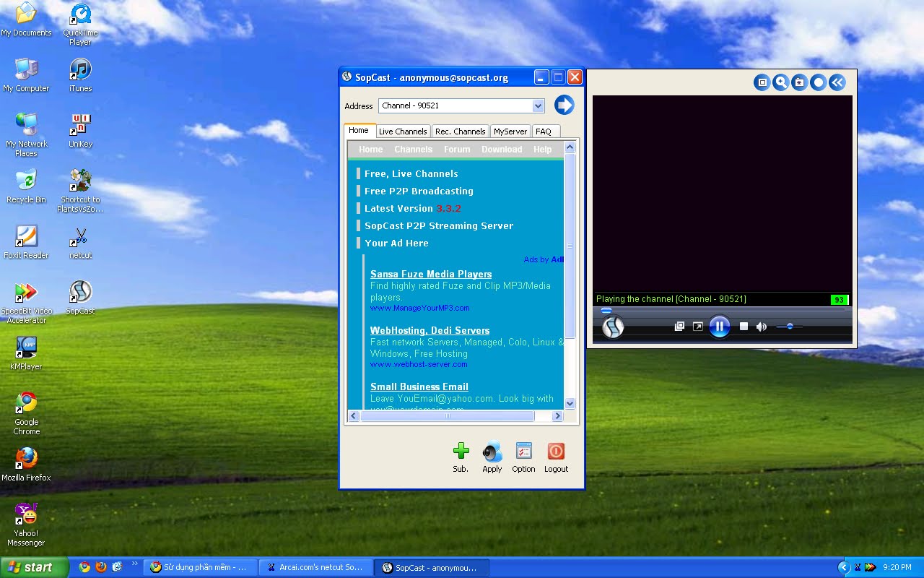This screenshot has height=578, width=924.
Task: Stop the channel playback
Action: coord(744,327)
